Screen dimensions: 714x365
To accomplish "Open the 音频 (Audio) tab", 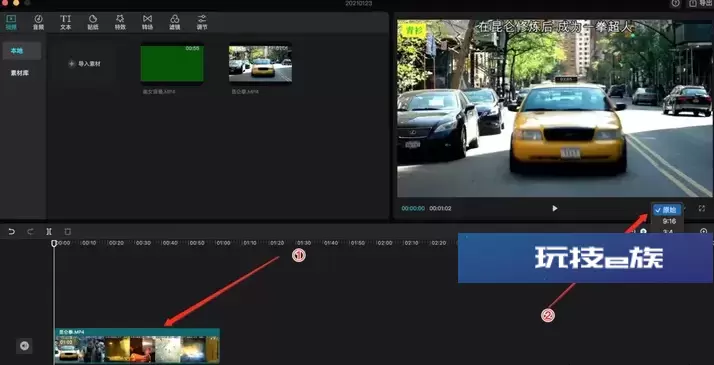I will 38,22.
